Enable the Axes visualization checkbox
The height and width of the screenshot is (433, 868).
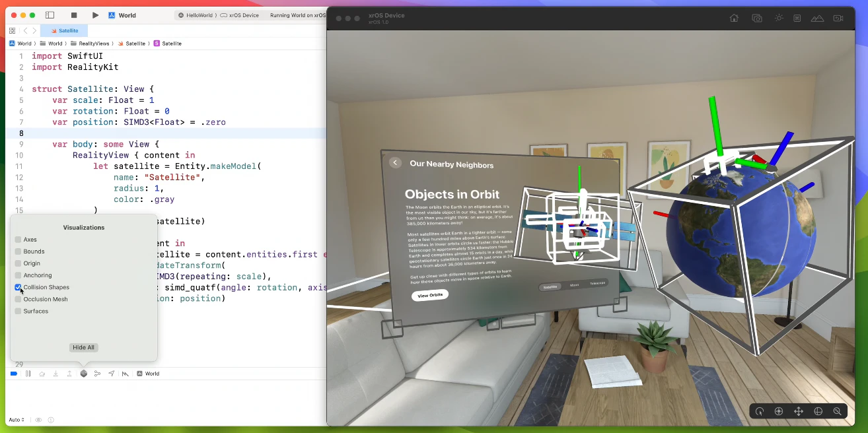(x=18, y=240)
